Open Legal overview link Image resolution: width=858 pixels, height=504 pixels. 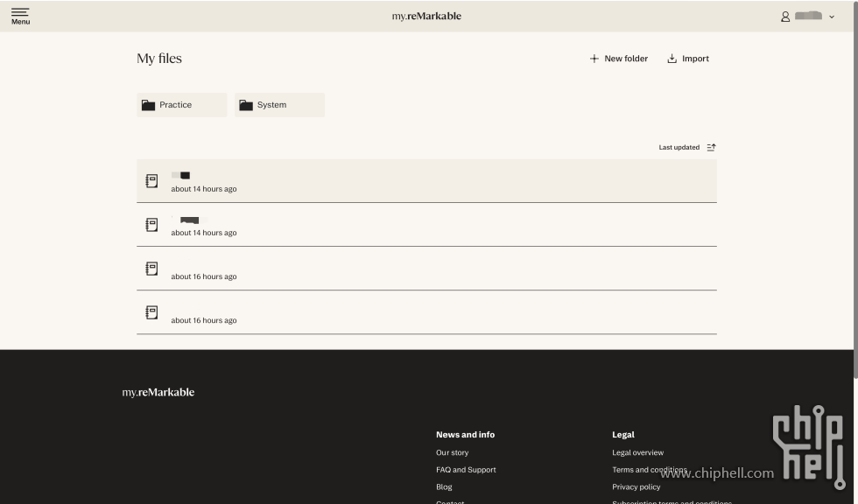pyautogui.click(x=637, y=452)
